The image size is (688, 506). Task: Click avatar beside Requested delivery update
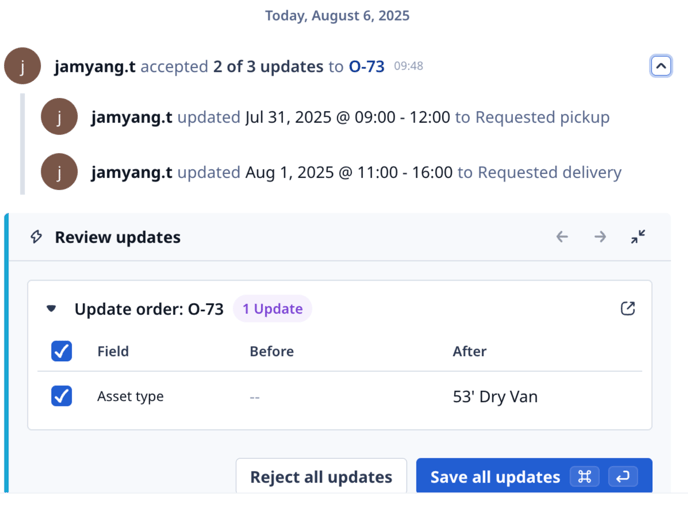pos(59,172)
